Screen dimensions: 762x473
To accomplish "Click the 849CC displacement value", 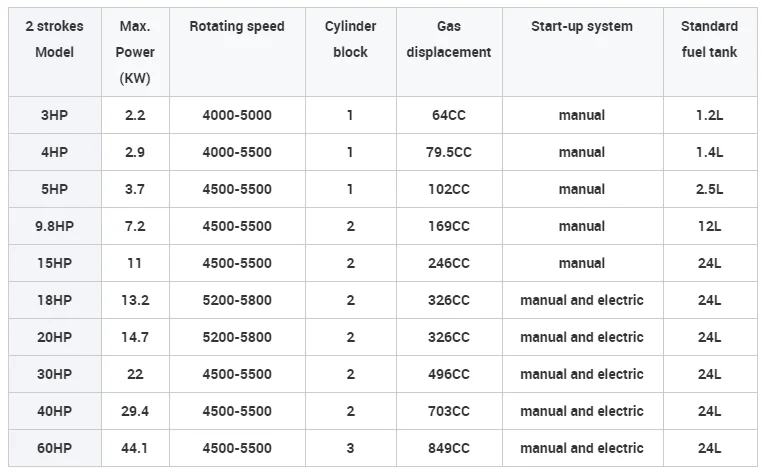I will [x=449, y=448].
